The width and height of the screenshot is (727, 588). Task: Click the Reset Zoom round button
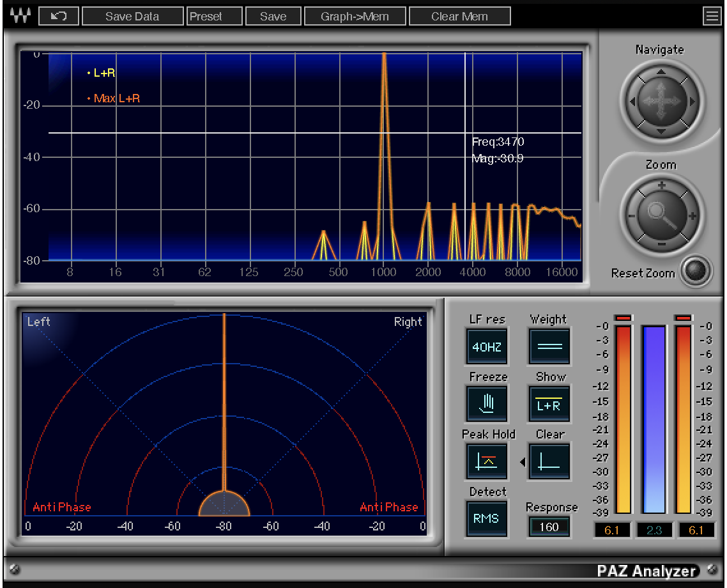[696, 270]
